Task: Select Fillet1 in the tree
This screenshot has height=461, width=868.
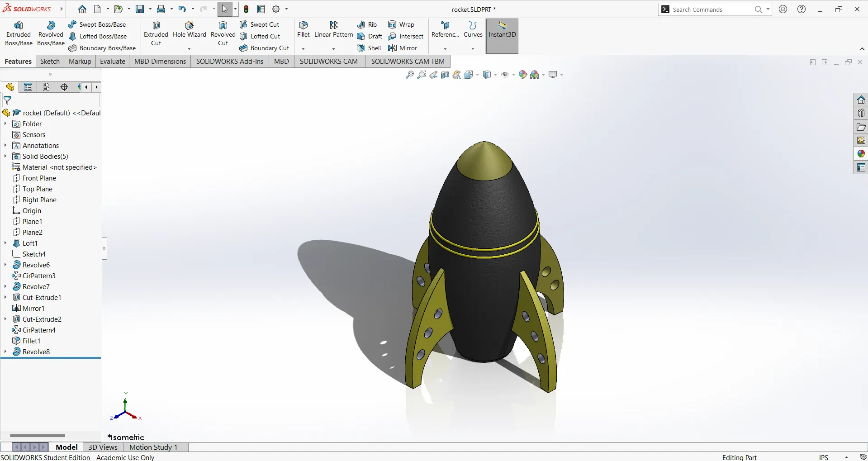Action: click(x=26, y=341)
